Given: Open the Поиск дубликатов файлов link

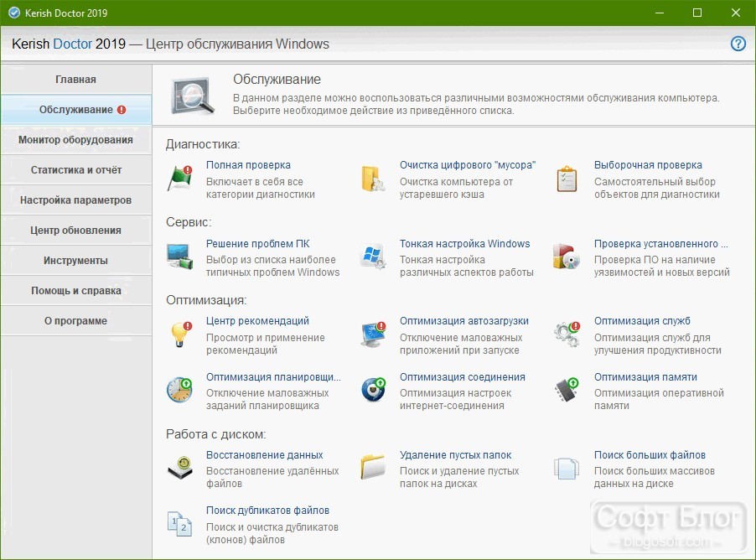Looking at the screenshot, I should pos(267,511).
